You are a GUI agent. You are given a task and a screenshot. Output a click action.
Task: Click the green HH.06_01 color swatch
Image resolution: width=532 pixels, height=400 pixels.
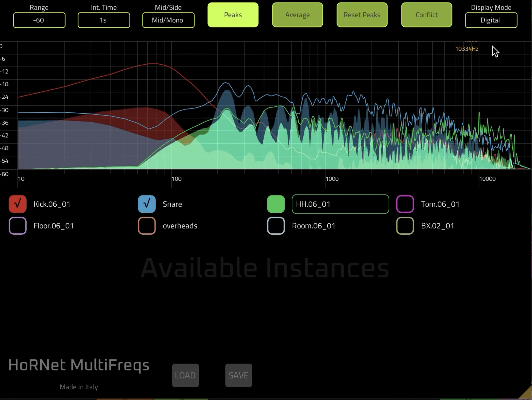coord(275,204)
